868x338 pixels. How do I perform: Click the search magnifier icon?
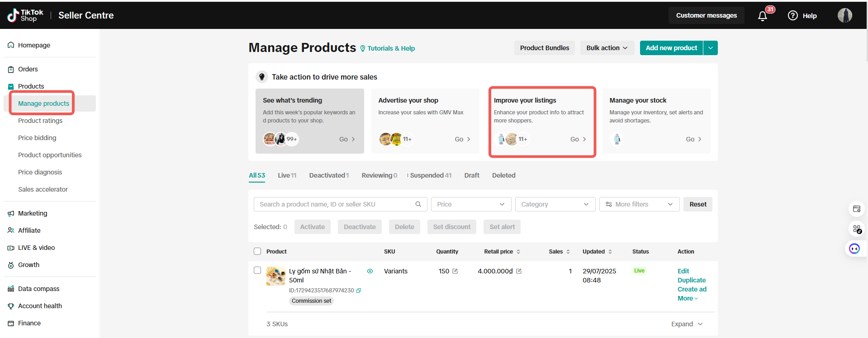[418, 204]
